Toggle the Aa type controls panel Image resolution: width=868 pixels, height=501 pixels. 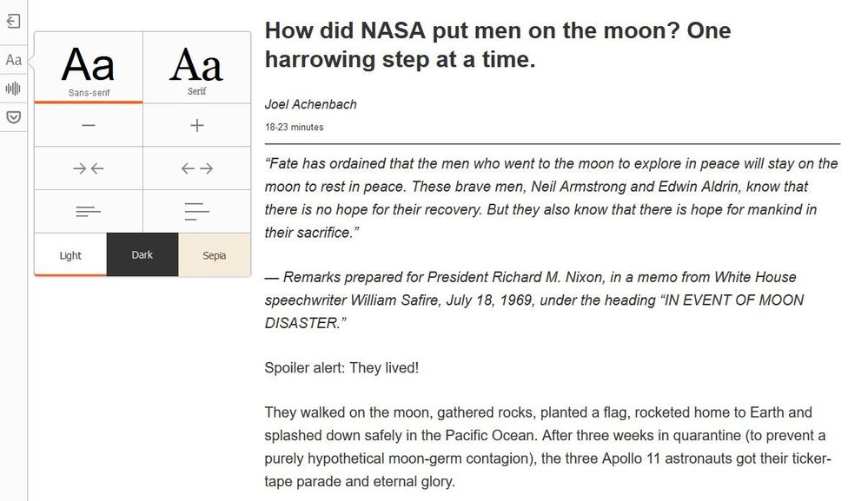pyautogui.click(x=13, y=60)
